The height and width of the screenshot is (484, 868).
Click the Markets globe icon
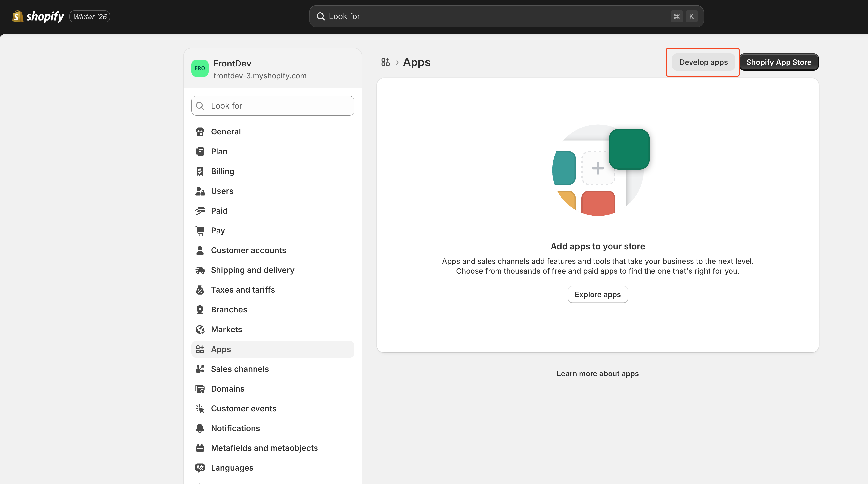[x=200, y=330]
